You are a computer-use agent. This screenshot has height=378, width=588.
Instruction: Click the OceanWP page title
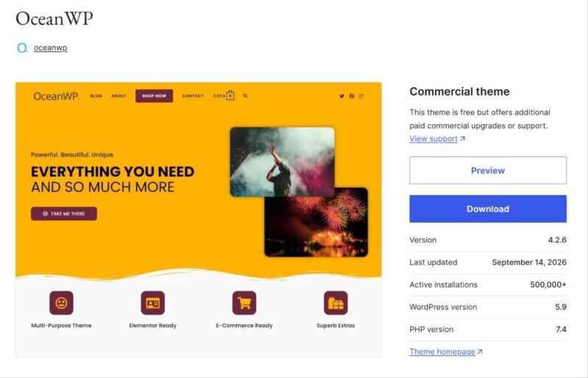(54, 18)
